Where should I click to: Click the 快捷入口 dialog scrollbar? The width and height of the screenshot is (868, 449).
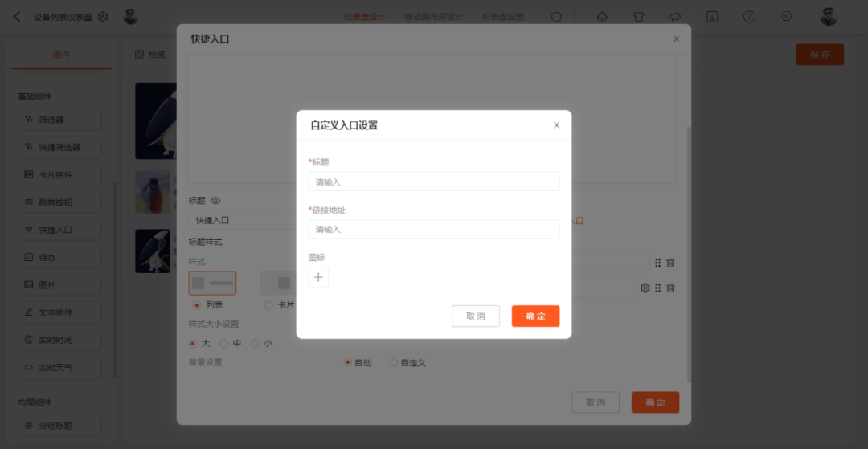point(689,255)
